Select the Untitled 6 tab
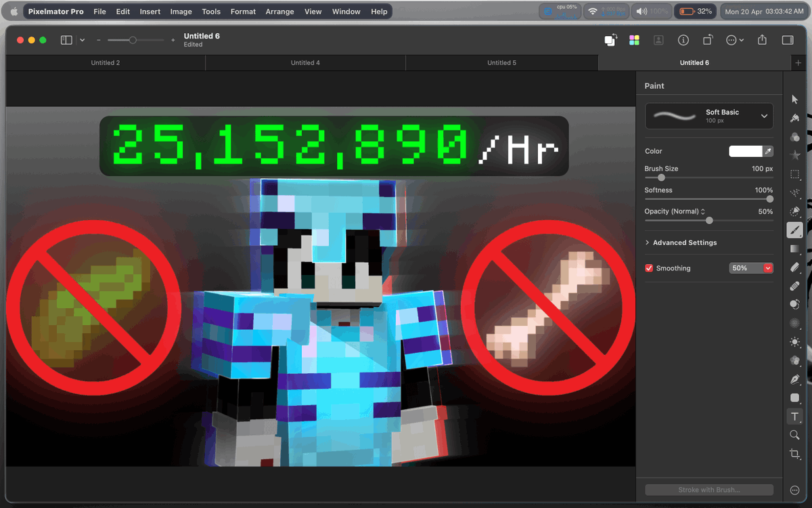 (694, 63)
